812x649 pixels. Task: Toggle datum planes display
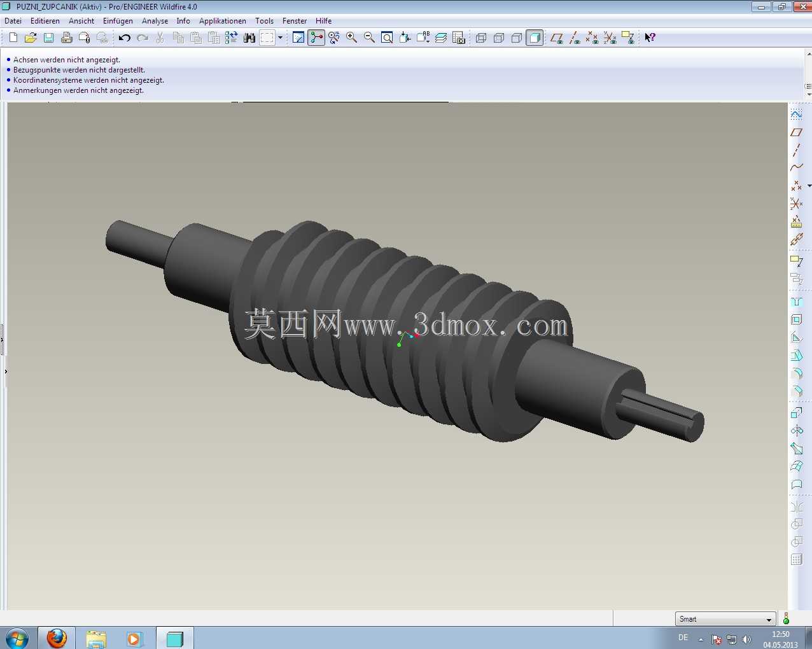557,38
